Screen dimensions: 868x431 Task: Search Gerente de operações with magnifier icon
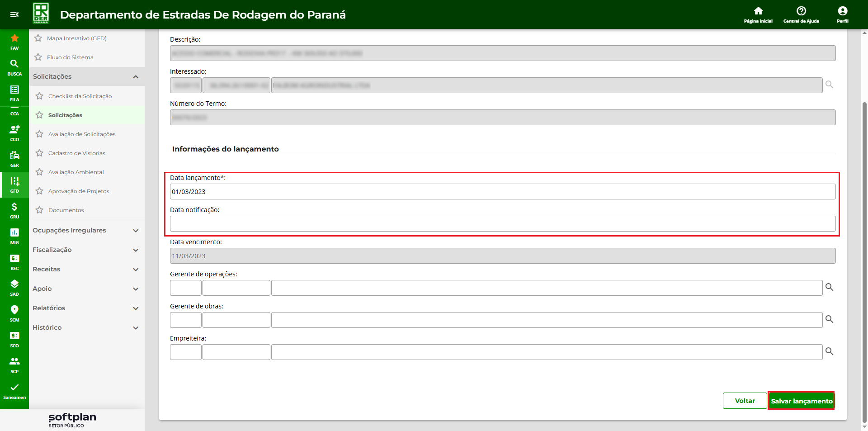(x=829, y=287)
